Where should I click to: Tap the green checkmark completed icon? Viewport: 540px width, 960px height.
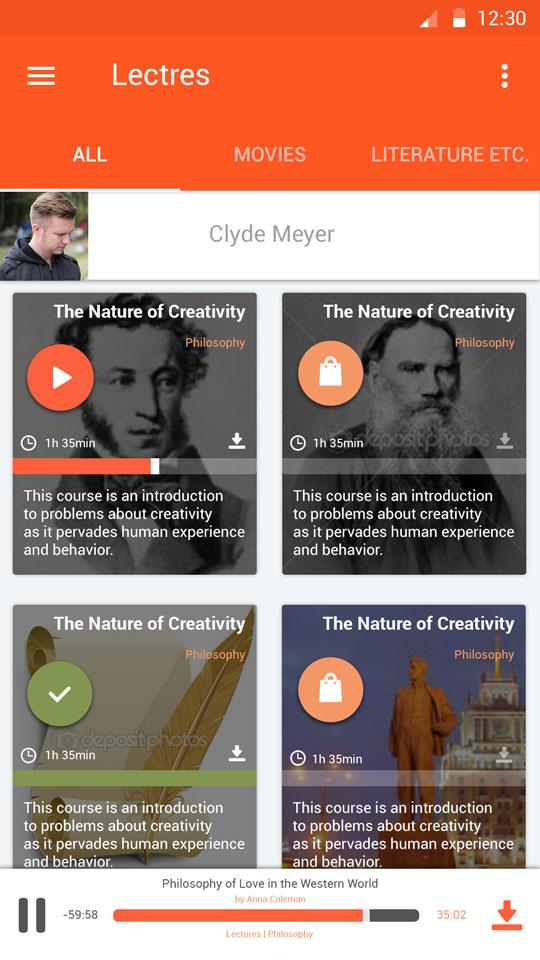click(x=60, y=694)
